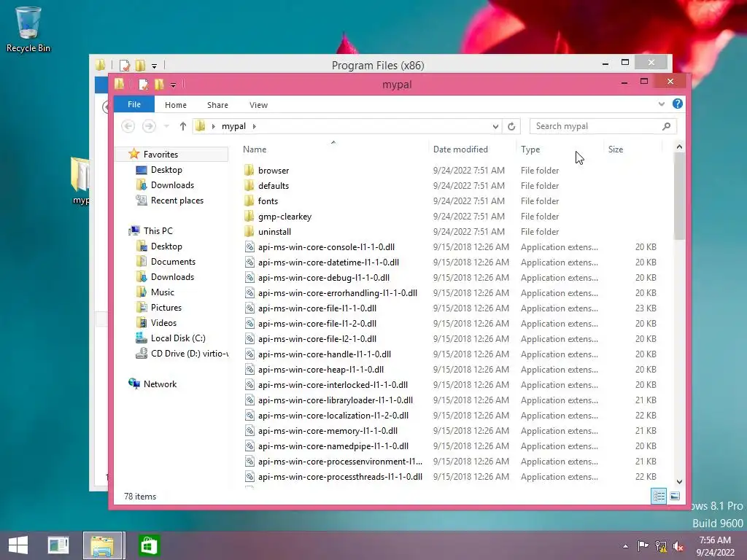
Task: Open Downloads under Favorites
Action: [x=172, y=184]
